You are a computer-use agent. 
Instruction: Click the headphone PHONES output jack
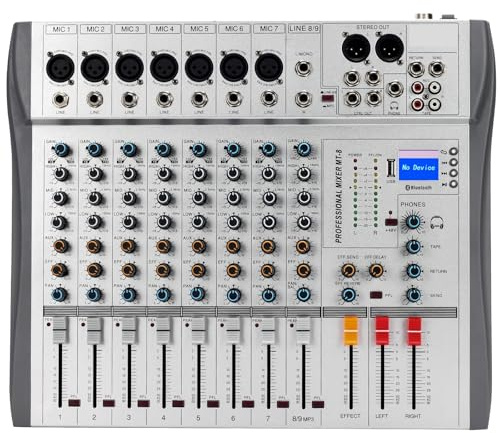(x=394, y=90)
